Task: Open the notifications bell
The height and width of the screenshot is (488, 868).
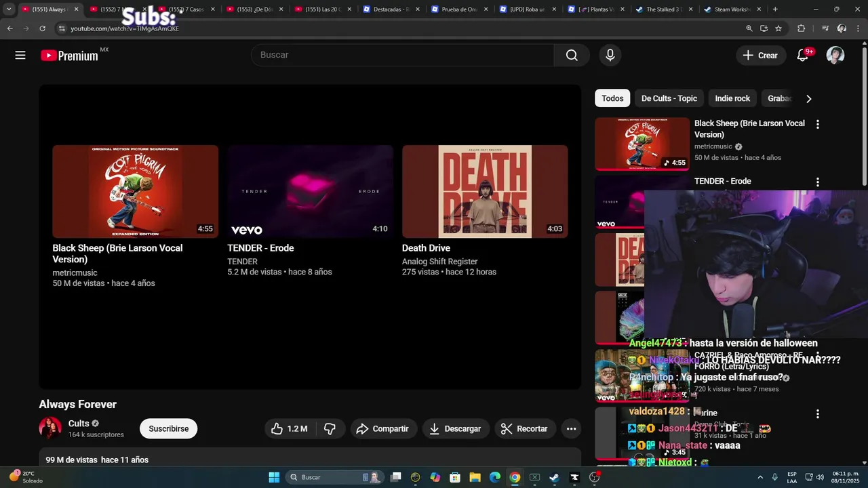Action: click(x=803, y=56)
